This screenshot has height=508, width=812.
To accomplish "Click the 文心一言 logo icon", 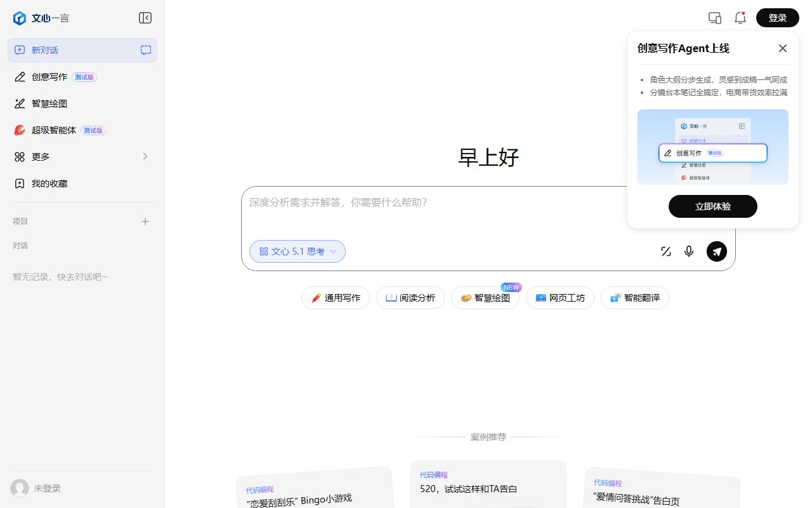I will pos(20,18).
